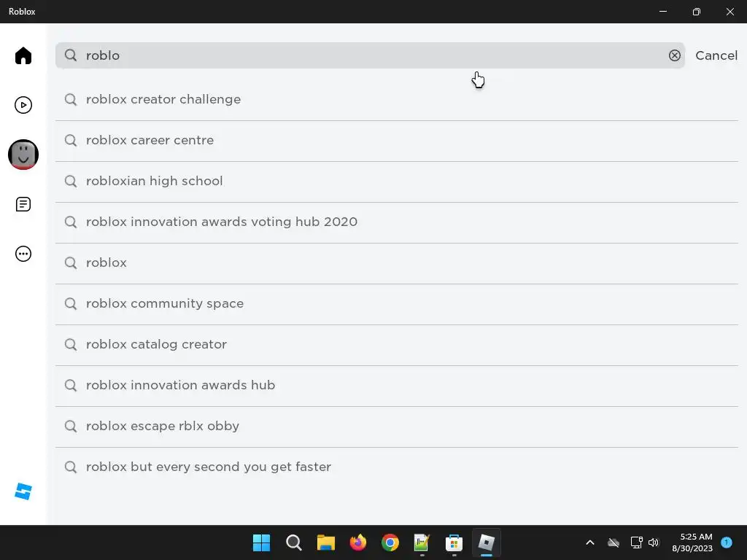
Task: Select suggestion 'roblox community space'
Action: click(x=396, y=304)
